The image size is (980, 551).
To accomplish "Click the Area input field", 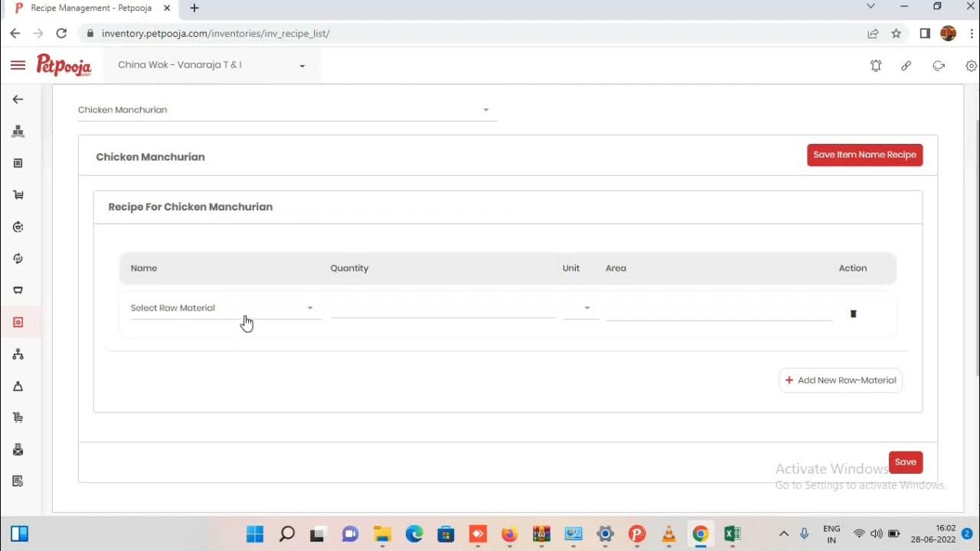I will [x=719, y=310].
